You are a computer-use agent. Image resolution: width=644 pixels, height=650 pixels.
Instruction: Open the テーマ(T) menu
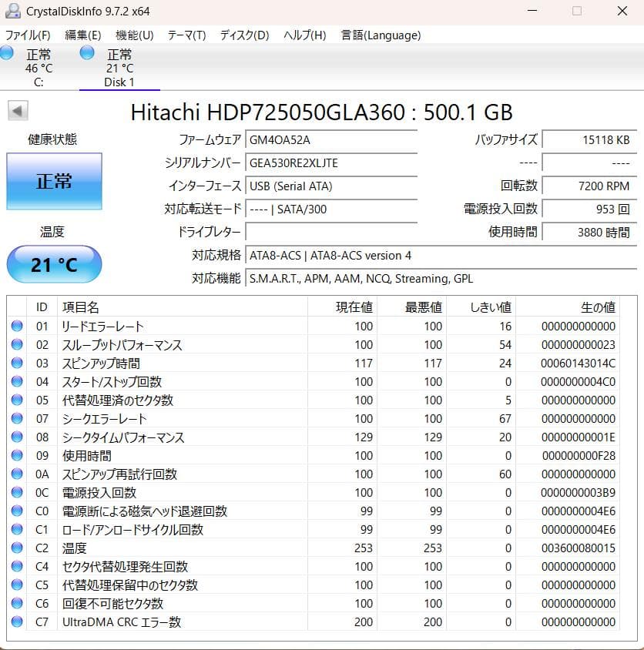pos(186,35)
